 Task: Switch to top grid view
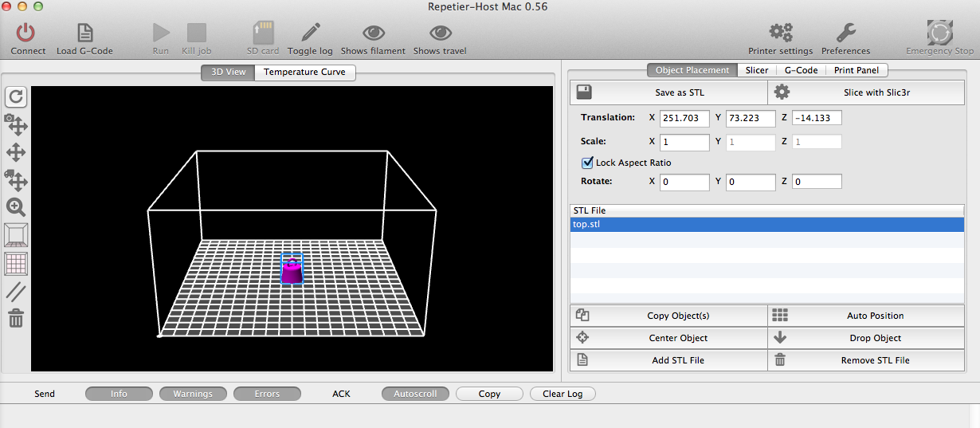(17, 263)
